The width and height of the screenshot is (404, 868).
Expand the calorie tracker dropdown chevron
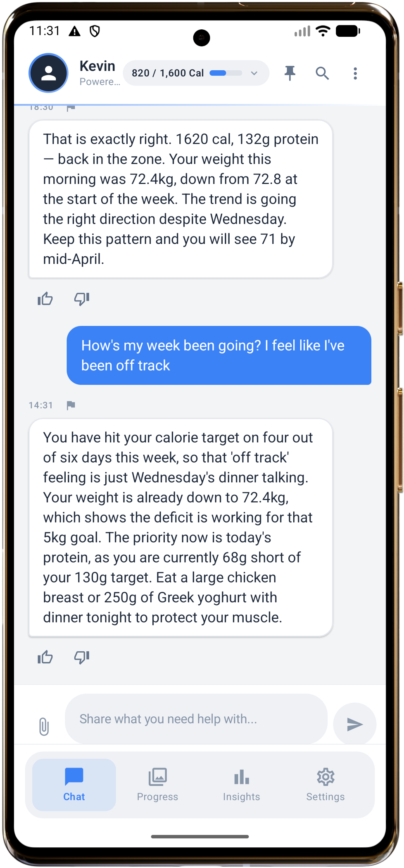click(254, 73)
